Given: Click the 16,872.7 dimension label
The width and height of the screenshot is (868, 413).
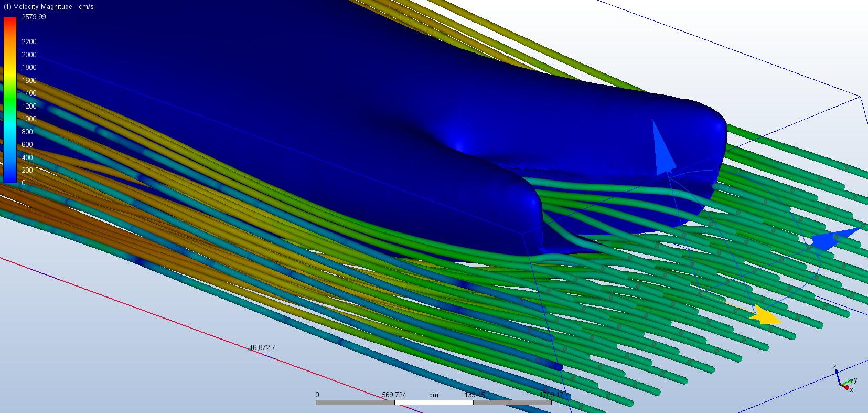Looking at the screenshot, I should (262, 347).
